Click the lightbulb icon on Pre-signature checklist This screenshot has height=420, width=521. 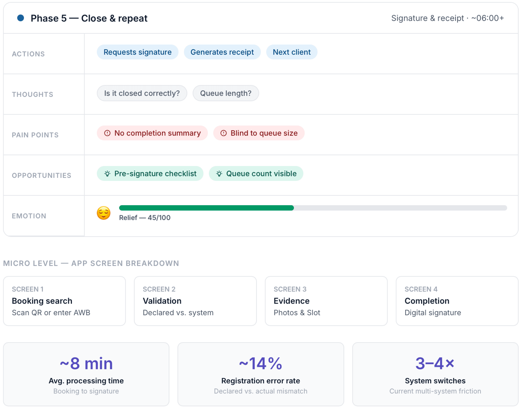(x=107, y=174)
